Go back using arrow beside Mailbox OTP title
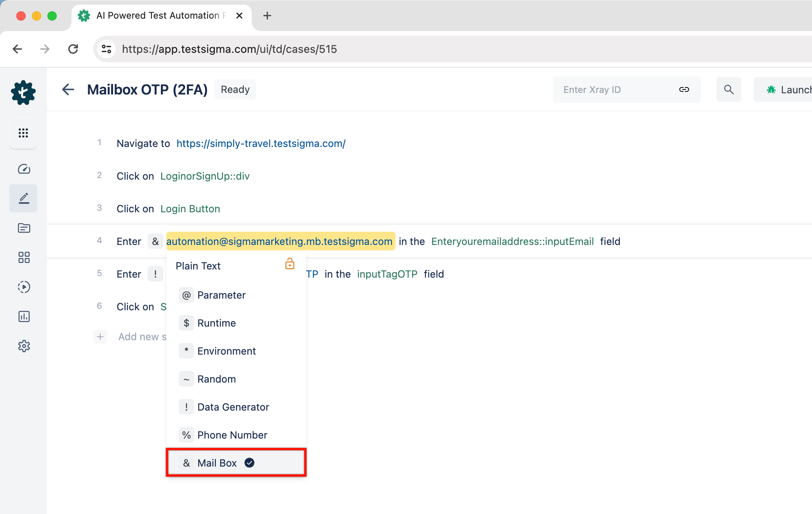Image resolution: width=812 pixels, height=514 pixels. 68,89
